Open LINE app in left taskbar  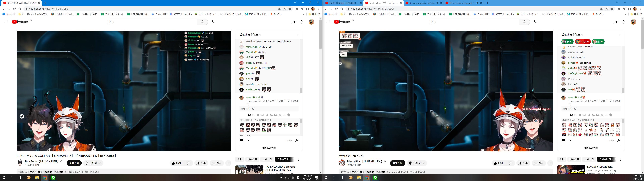pos(53,178)
